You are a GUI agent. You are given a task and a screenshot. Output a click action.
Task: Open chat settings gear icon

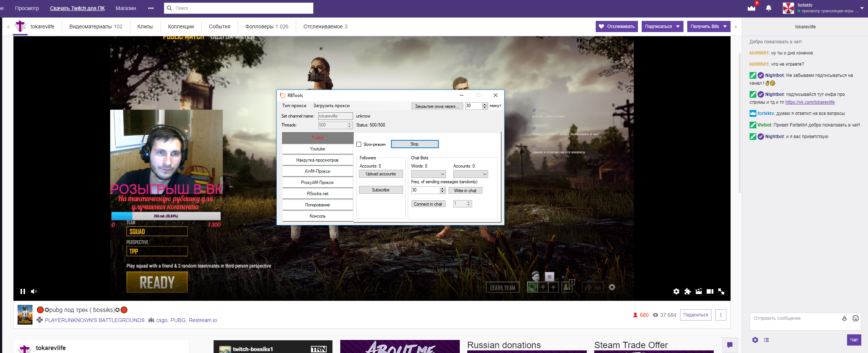(x=755, y=340)
